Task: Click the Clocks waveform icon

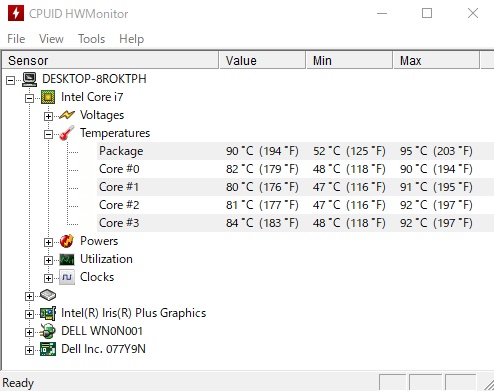Action: coord(67,277)
